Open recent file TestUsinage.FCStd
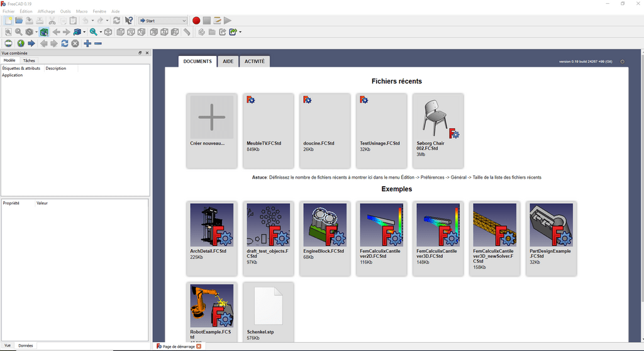Viewport: 644px width, 351px height. (382, 131)
